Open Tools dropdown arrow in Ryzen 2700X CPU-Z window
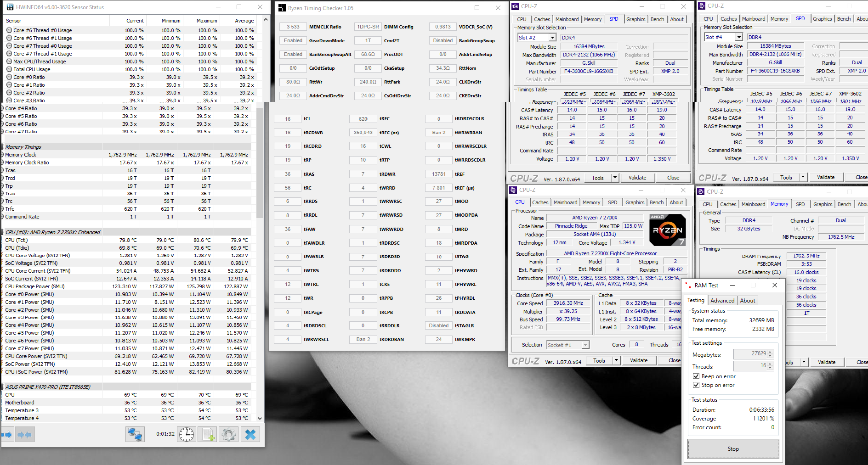This screenshot has height=465, width=868. (616, 360)
